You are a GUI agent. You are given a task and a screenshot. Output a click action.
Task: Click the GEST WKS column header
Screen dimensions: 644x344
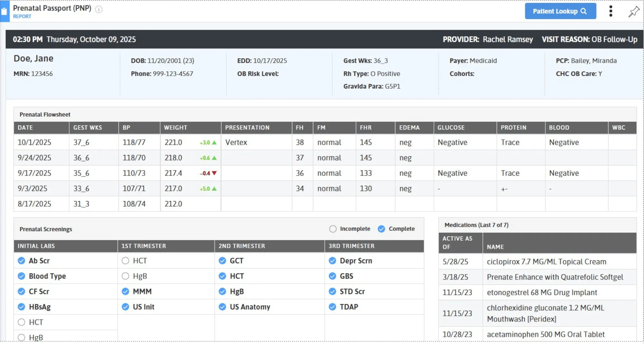click(x=87, y=127)
